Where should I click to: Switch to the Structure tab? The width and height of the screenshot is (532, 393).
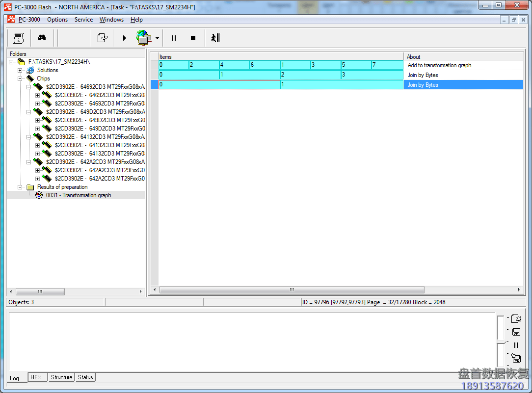pyautogui.click(x=62, y=377)
